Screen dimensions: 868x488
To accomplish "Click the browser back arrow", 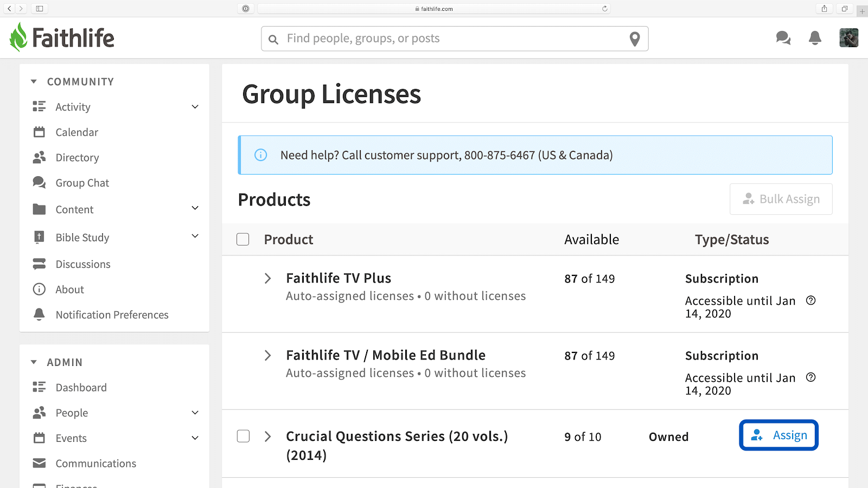I will pos(9,9).
